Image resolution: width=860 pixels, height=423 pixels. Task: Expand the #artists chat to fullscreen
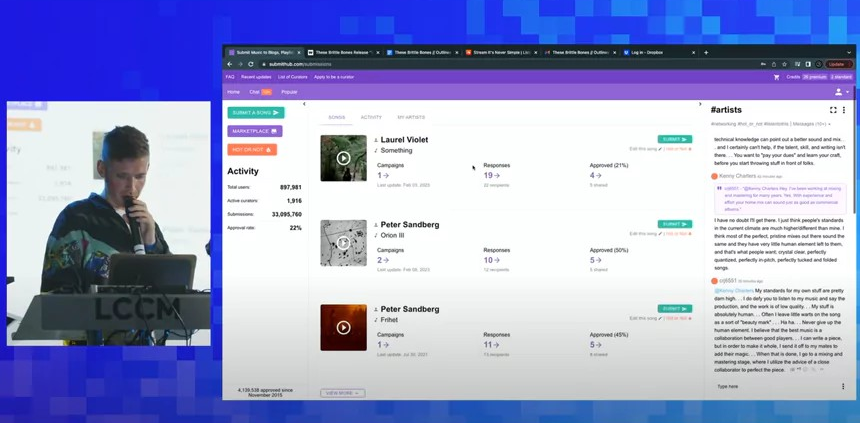pos(833,110)
